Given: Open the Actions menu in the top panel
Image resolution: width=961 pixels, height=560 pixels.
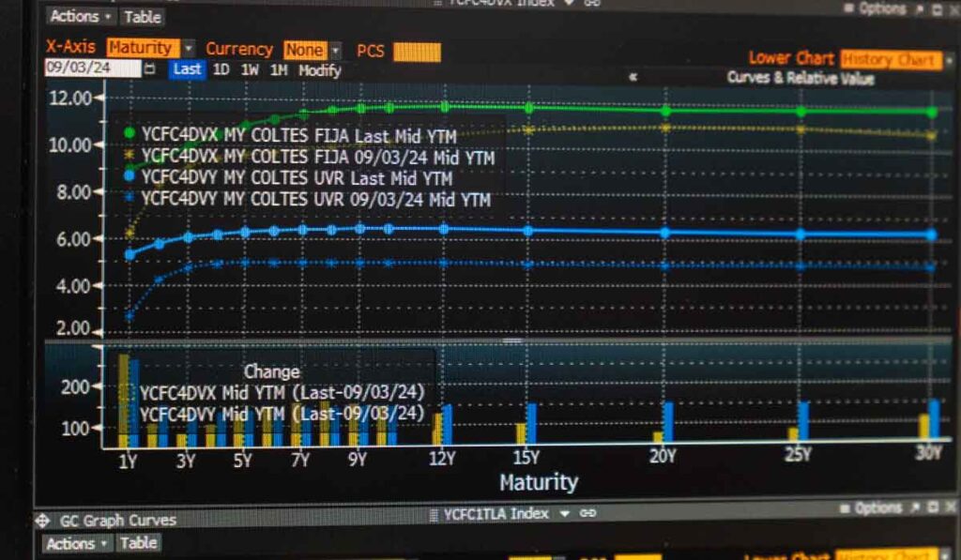Looking at the screenshot, I should tap(81, 17).
